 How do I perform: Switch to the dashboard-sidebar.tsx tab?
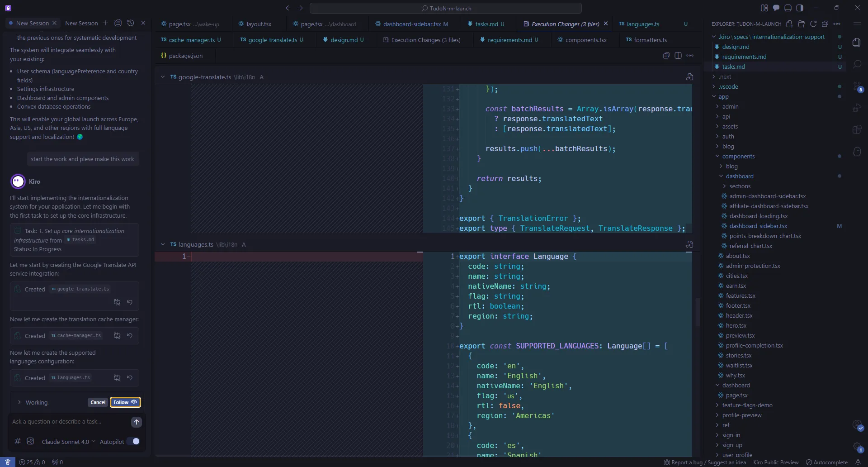click(411, 24)
